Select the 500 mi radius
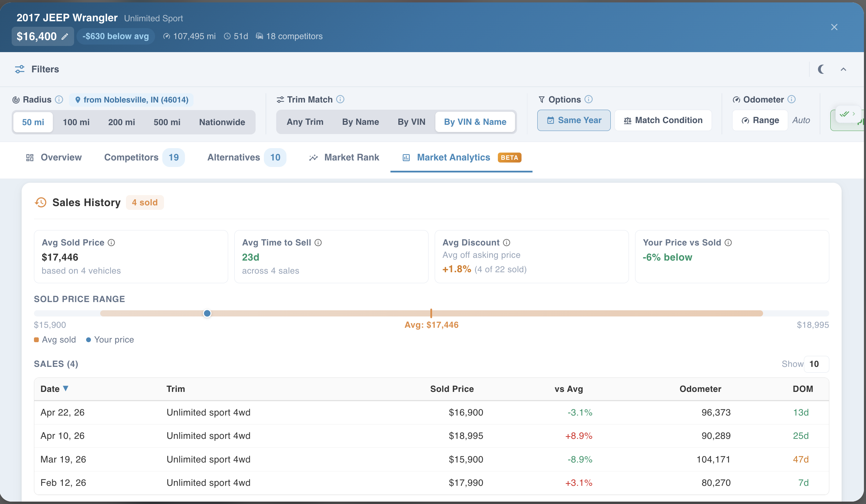Screen dimensions: 866x504 point(167,122)
